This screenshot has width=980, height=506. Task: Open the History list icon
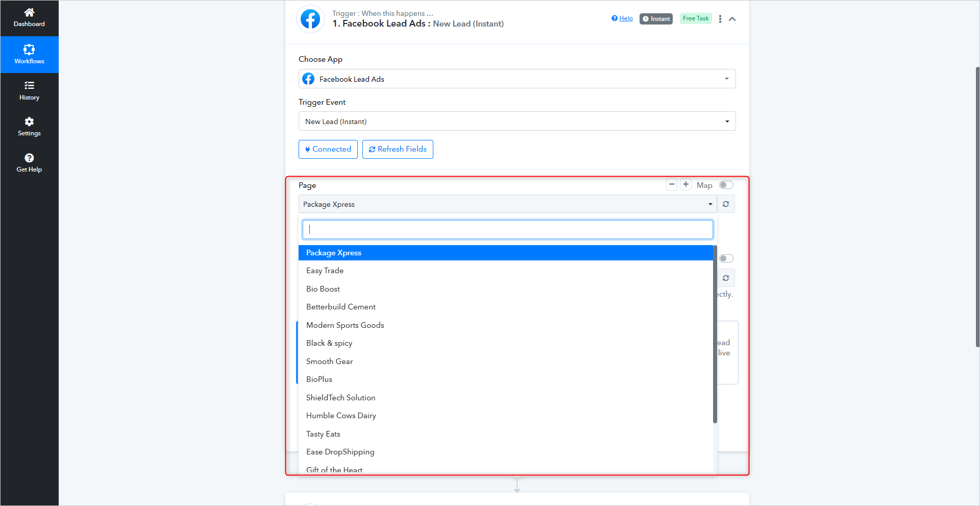pos(29,85)
